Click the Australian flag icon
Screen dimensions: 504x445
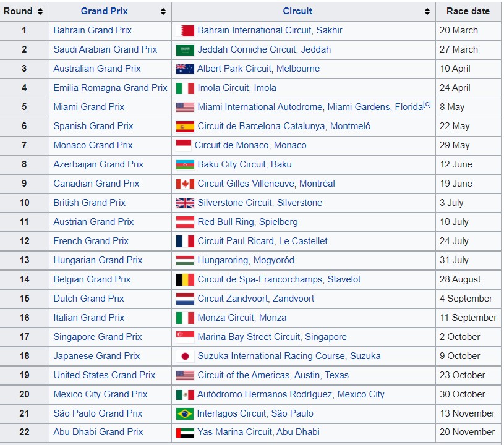185,69
